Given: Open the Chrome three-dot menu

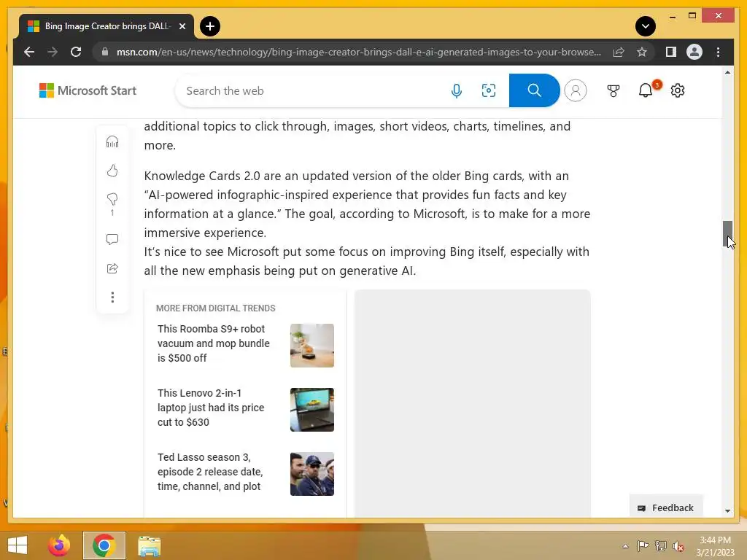Looking at the screenshot, I should (x=718, y=52).
